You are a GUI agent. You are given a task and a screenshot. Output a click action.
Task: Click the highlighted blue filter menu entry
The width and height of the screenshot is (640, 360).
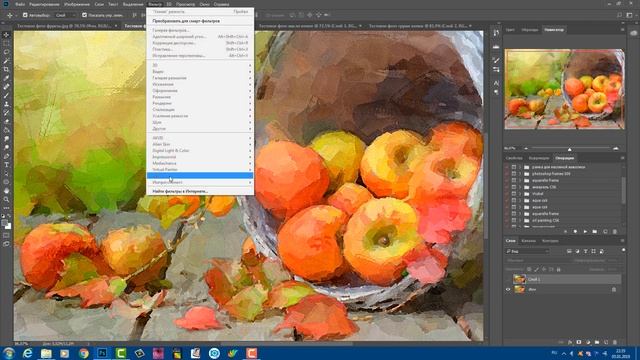click(200, 176)
